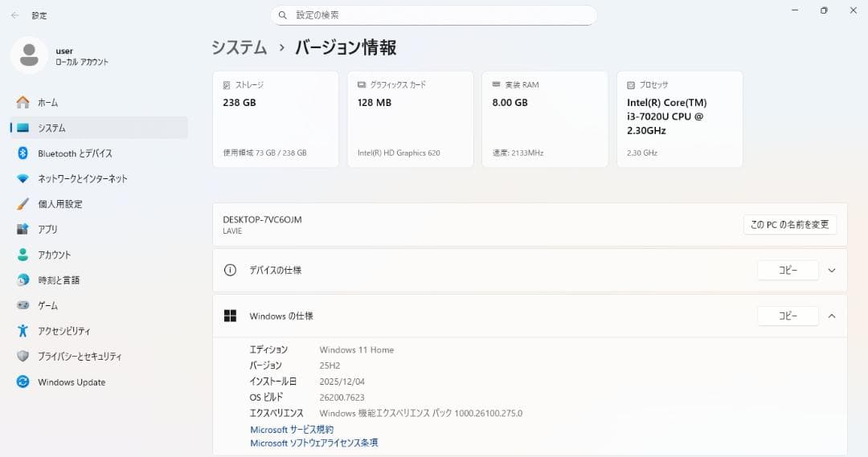The height and width of the screenshot is (457, 868).
Task: Open the user account avatar
Action: [x=29, y=55]
